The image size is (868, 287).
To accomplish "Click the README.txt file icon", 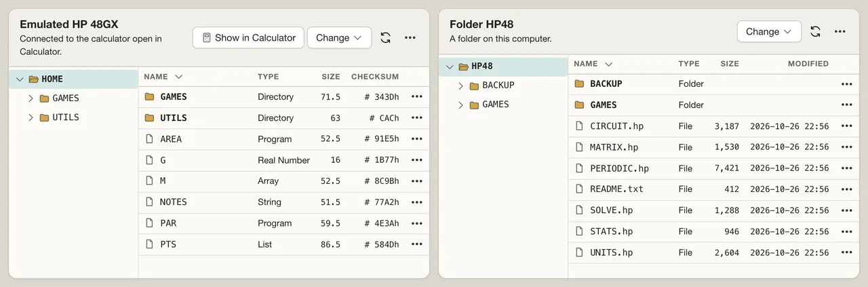I will (x=579, y=189).
